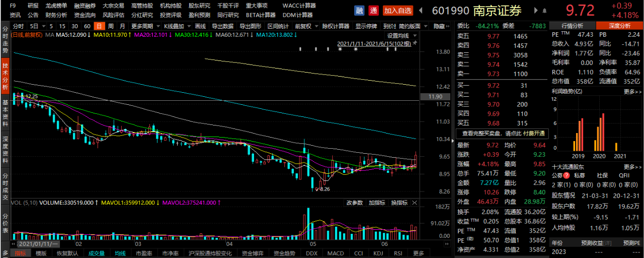Open 资金流向 menu item

point(85,15)
